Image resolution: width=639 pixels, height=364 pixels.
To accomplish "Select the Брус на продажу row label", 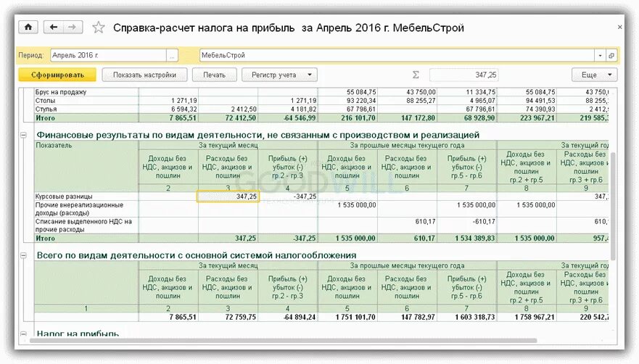I will tap(61, 92).
